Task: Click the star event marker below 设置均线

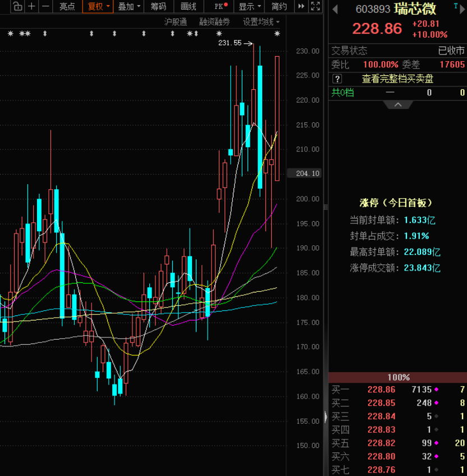Action: click(277, 34)
